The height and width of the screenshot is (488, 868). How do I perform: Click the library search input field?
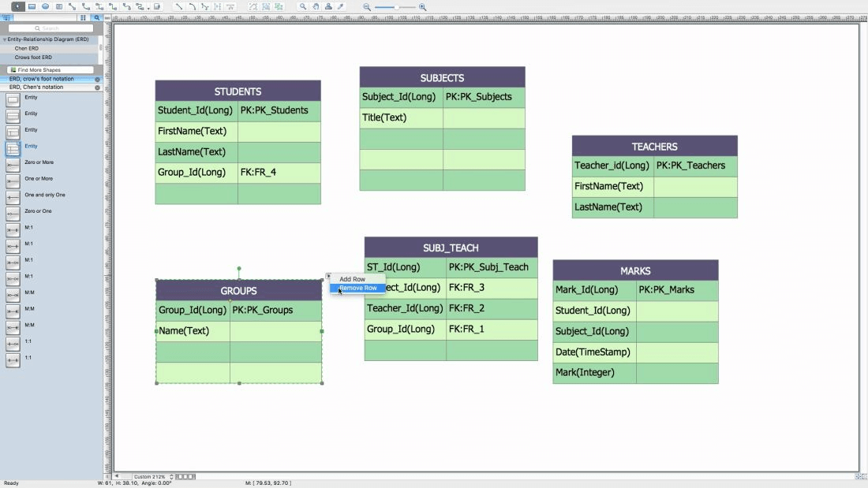click(x=51, y=28)
